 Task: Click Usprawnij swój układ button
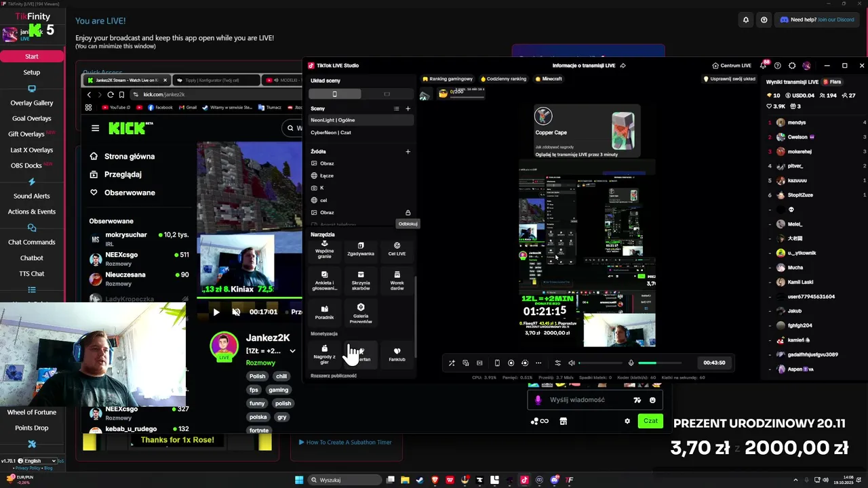(x=730, y=79)
